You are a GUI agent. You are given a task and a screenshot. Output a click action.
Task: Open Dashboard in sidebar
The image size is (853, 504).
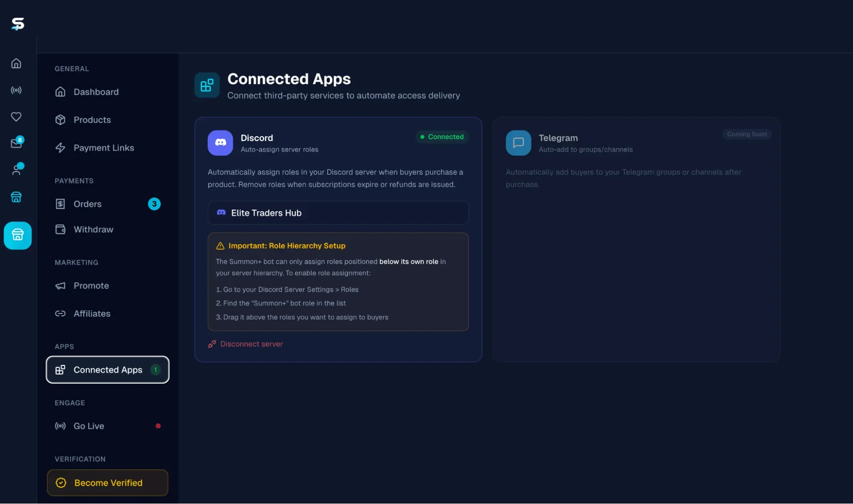pyautogui.click(x=96, y=92)
